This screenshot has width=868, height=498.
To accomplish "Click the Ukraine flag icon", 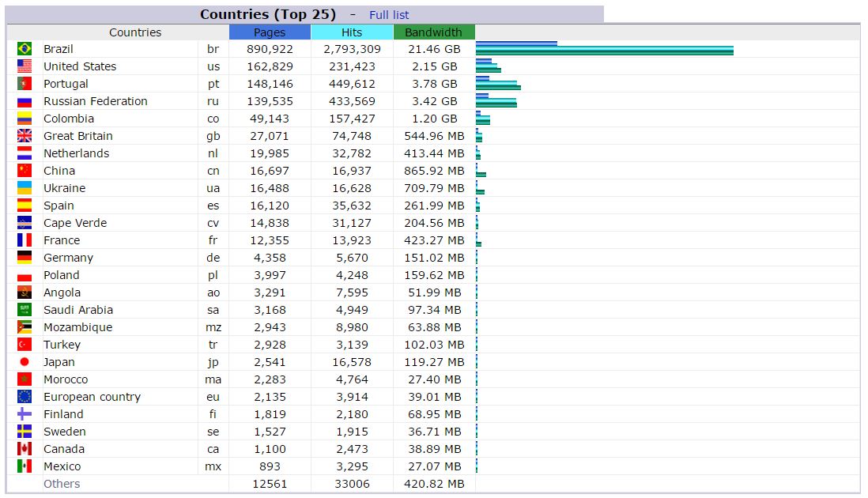I will point(25,188).
